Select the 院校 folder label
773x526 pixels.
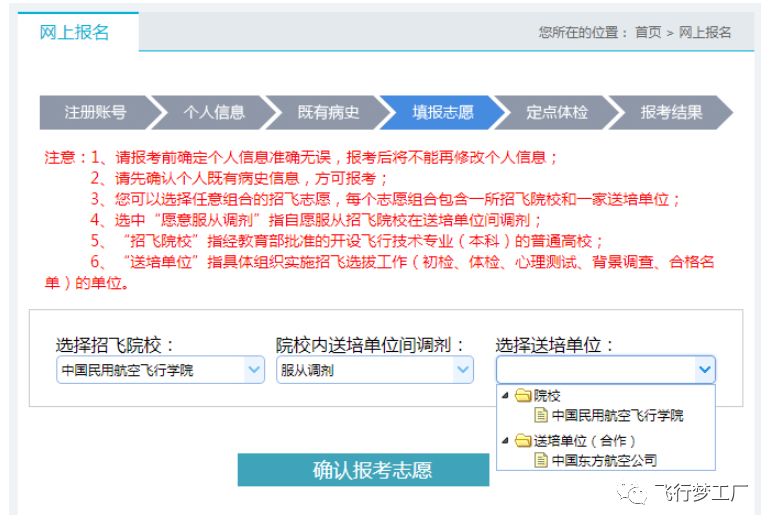coord(547,395)
